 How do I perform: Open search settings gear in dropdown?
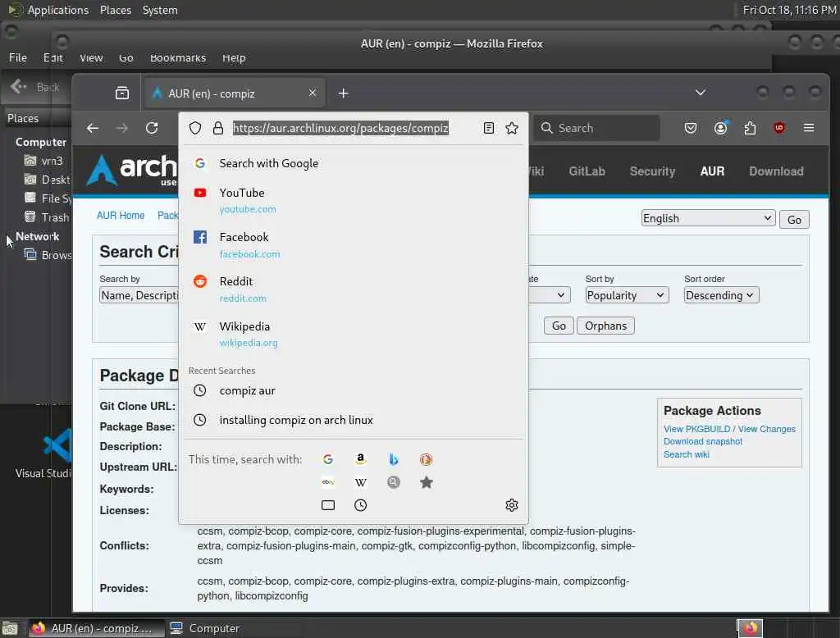pyautogui.click(x=512, y=505)
